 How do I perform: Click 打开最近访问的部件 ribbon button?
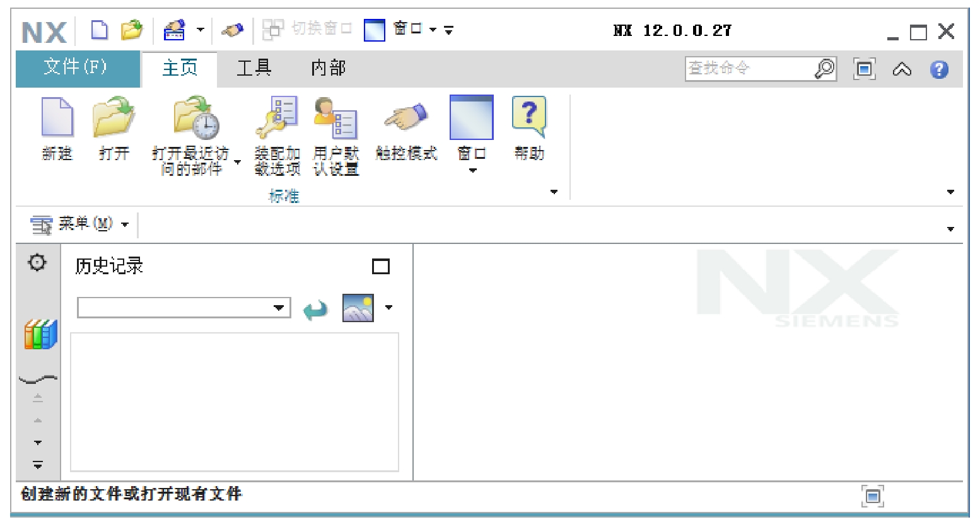pos(190,136)
